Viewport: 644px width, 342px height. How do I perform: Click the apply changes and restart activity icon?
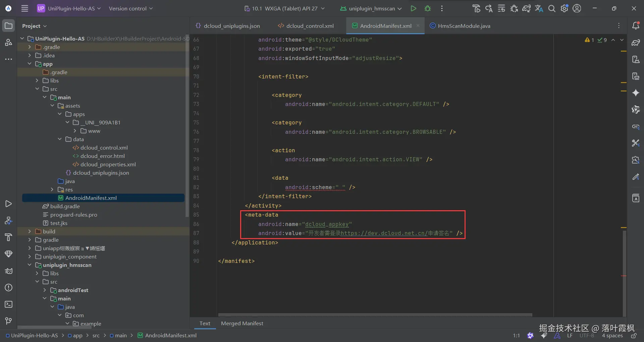point(489,8)
